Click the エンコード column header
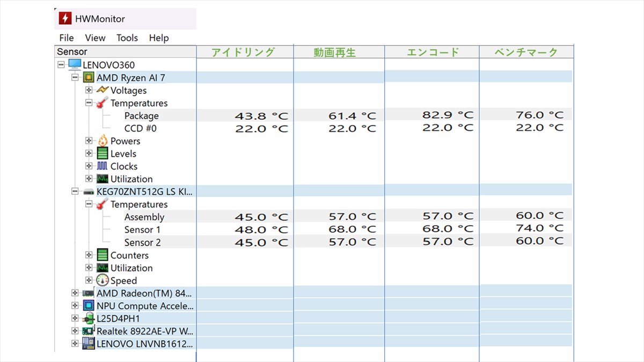This screenshot has height=362, width=644. click(x=433, y=52)
